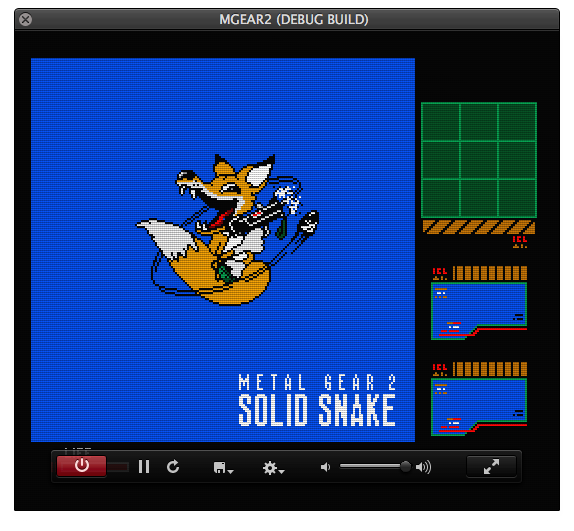The height and width of the screenshot is (531, 574).
Task: Click the green radar grid panel
Action: (x=479, y=160)
